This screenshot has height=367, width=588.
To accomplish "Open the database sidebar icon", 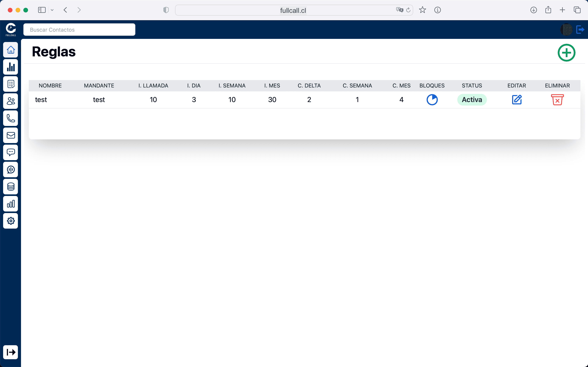I will [11, 186].
